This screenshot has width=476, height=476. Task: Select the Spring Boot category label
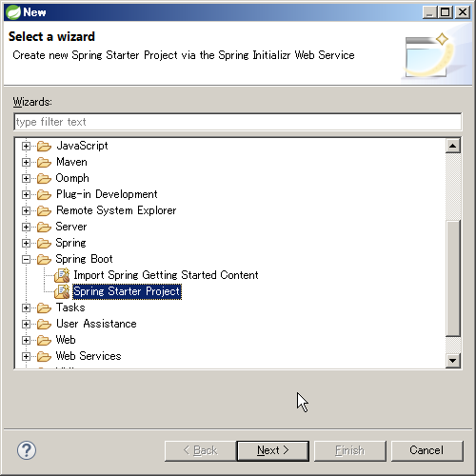(84, 259)
